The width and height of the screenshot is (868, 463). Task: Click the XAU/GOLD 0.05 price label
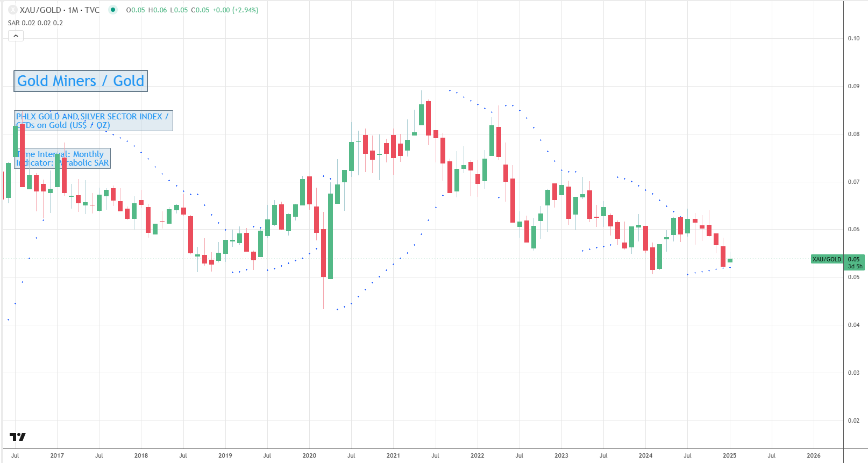tap(837, 262)
